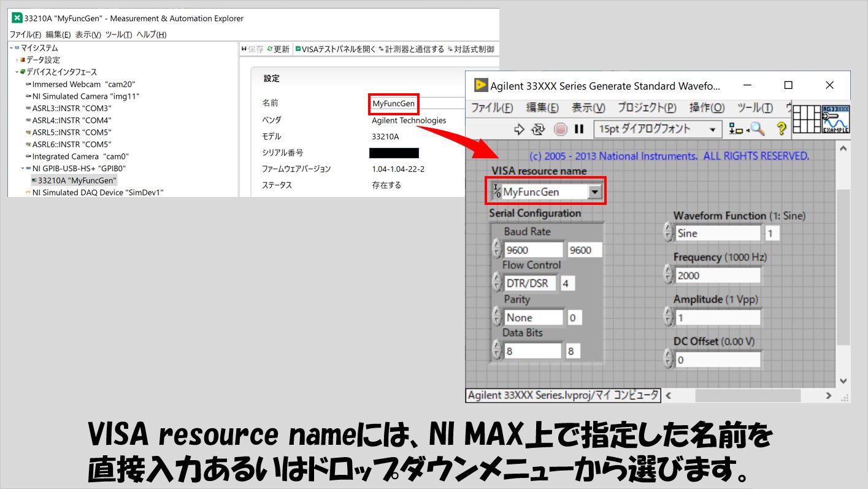Click the DC Offset field showing 0

717,360
